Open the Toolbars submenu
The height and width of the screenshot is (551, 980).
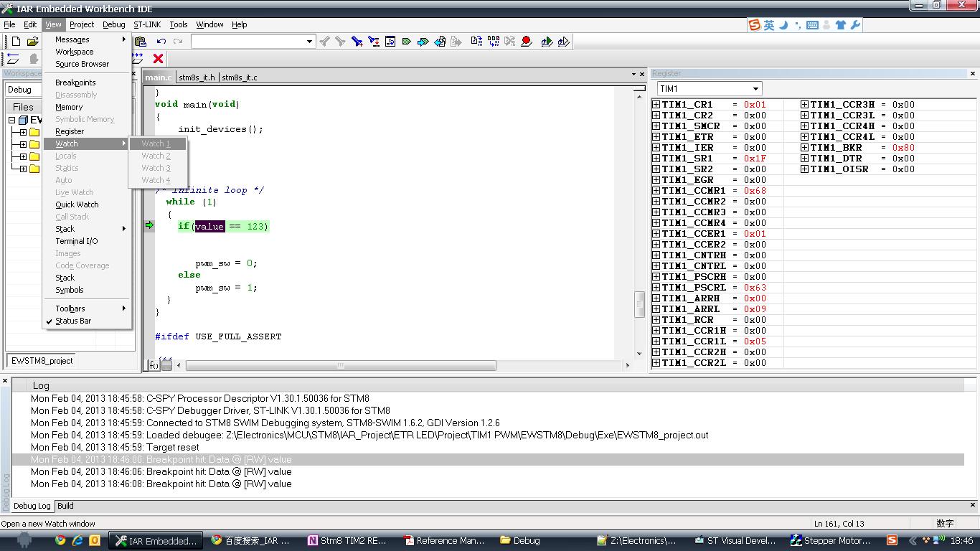[x=86, y=309]
